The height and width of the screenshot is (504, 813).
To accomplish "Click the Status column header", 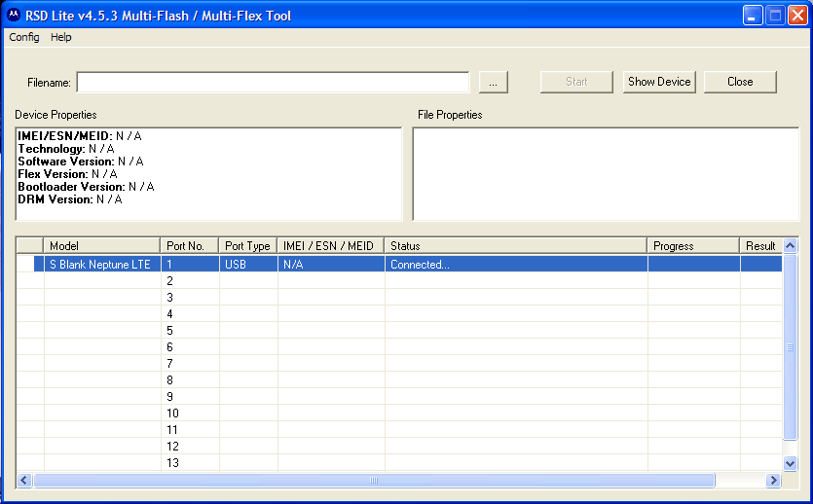I will click(516, 245).
